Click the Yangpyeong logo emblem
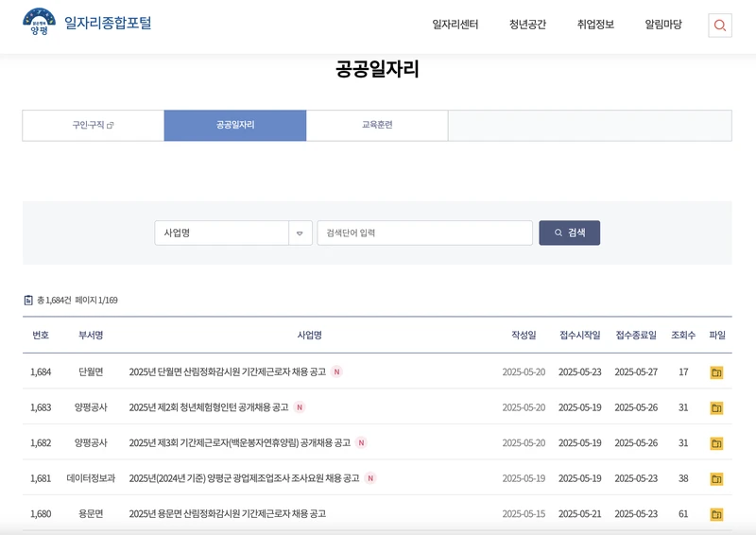756x535 pixels. 39,22
